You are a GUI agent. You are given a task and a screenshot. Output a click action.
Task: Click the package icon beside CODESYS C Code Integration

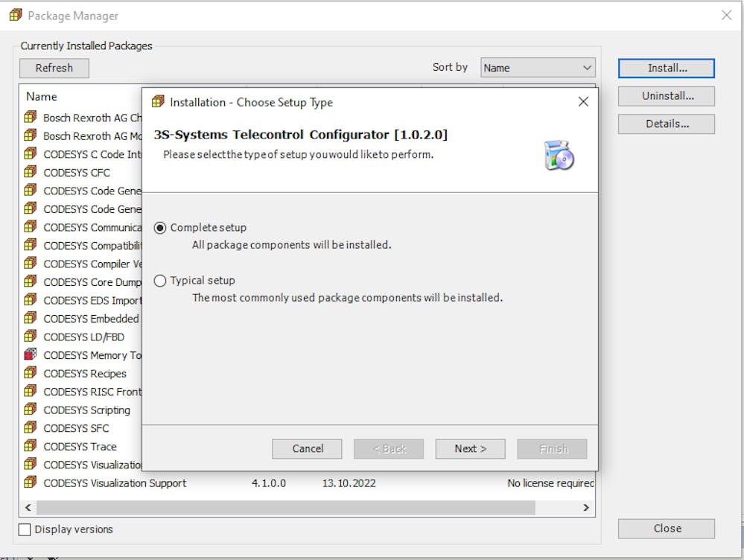coord(30,153)
